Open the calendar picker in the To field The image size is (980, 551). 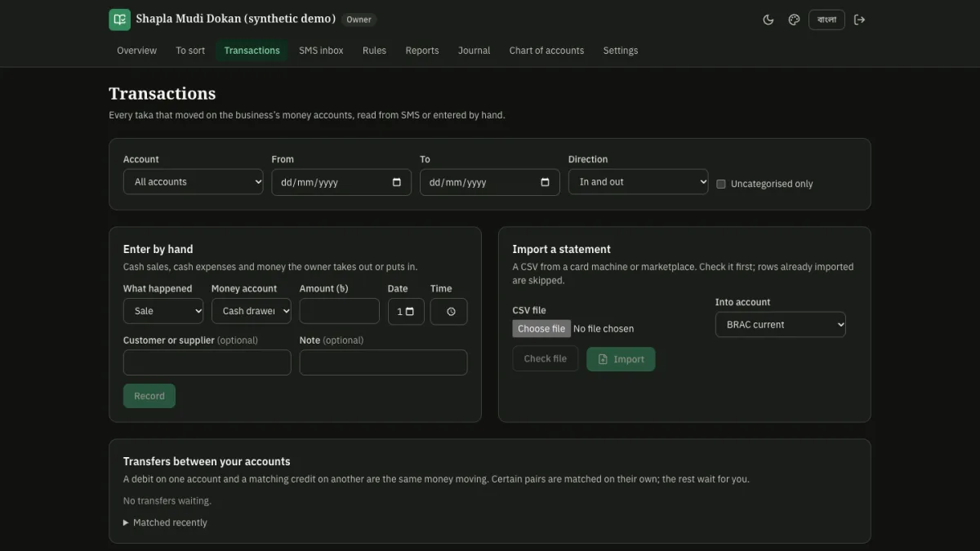546,182
